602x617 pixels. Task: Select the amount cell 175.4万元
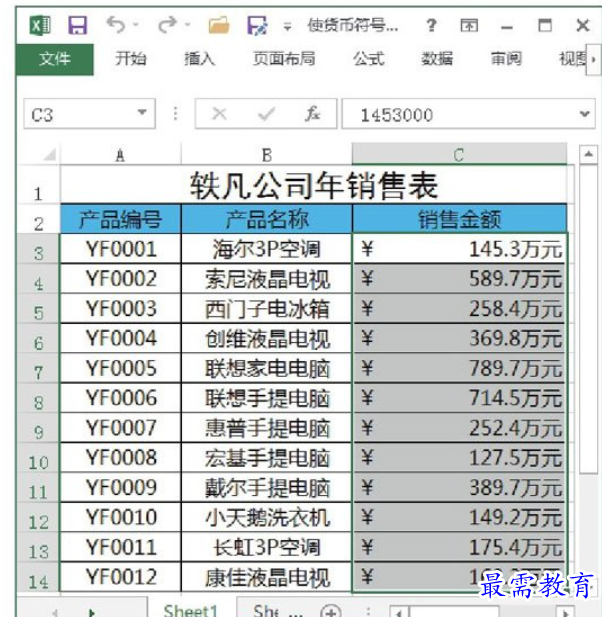point(459,547)
